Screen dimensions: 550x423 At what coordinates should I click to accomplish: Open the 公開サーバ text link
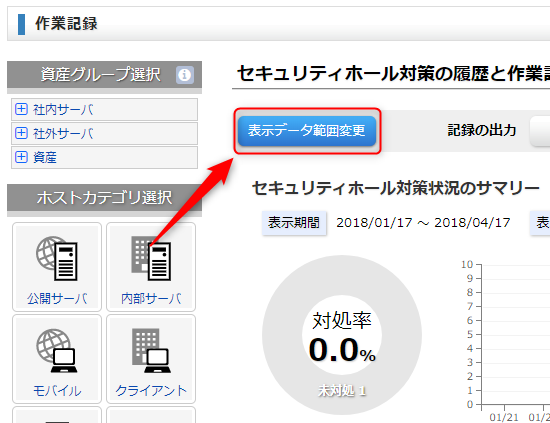[57, 298]
